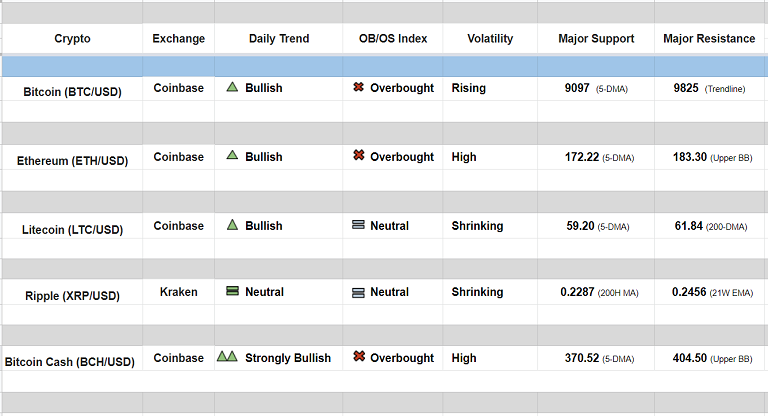Click Bitcoin Cash's double triangle strongly bullish icon
Image resolution: width=768 pixels, height=416 pixels.
227,357
